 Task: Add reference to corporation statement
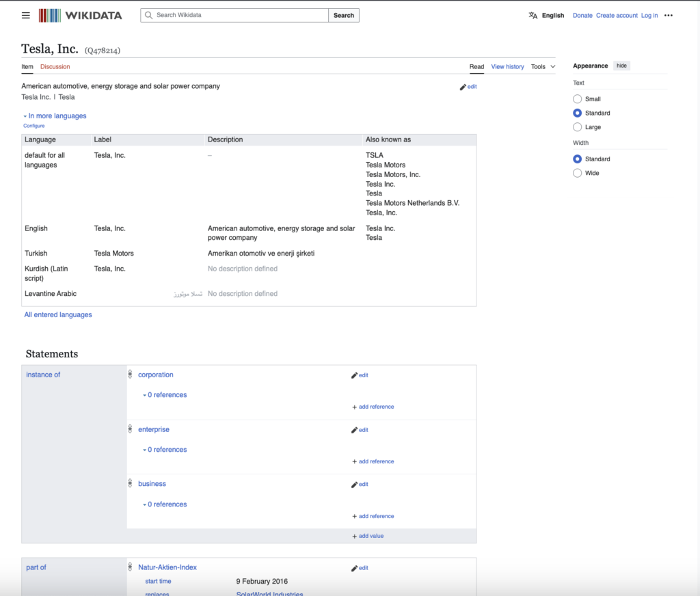point(373,407)
